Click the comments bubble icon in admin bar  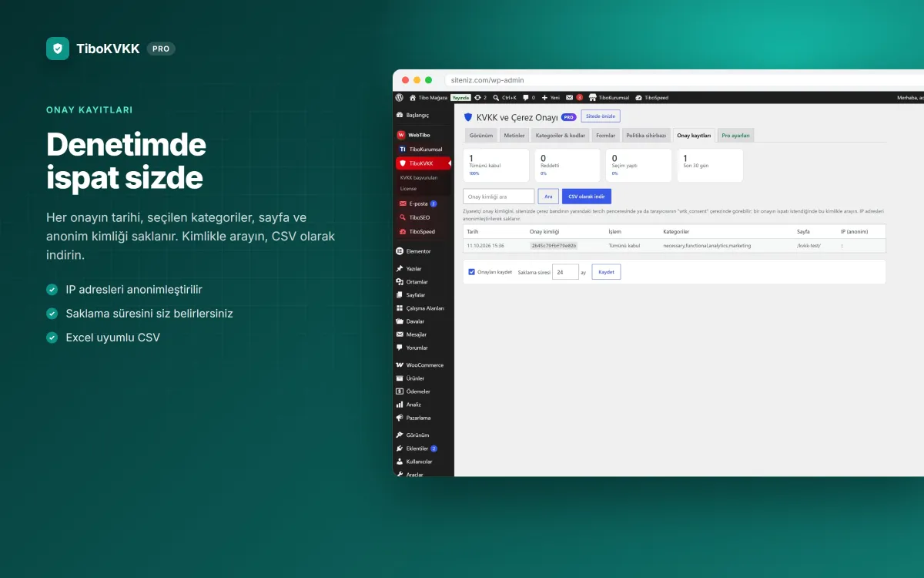[526, 98]
